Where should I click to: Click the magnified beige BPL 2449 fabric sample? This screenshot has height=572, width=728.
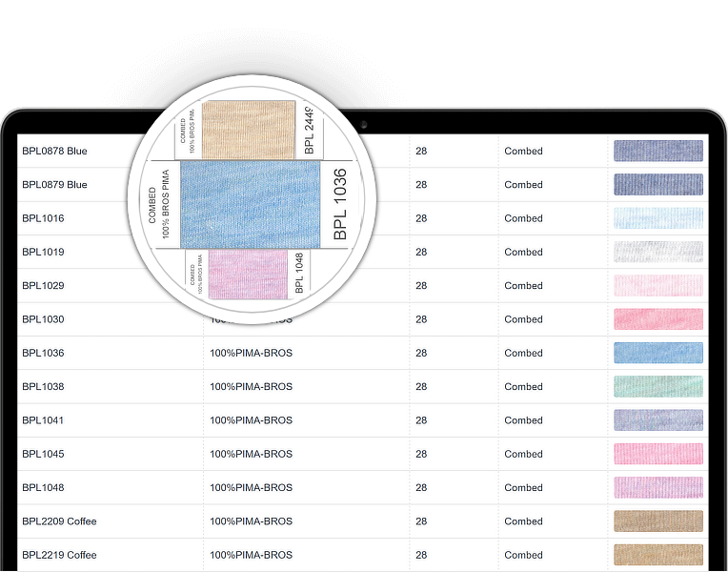[x=250, y=129]
